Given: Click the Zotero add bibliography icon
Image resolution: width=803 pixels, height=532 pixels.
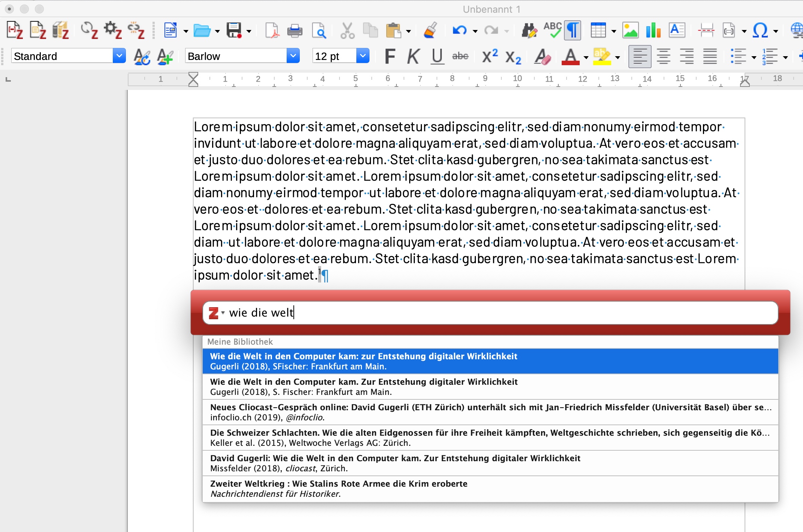Looking at the screenshot, I should click(60, 30).
